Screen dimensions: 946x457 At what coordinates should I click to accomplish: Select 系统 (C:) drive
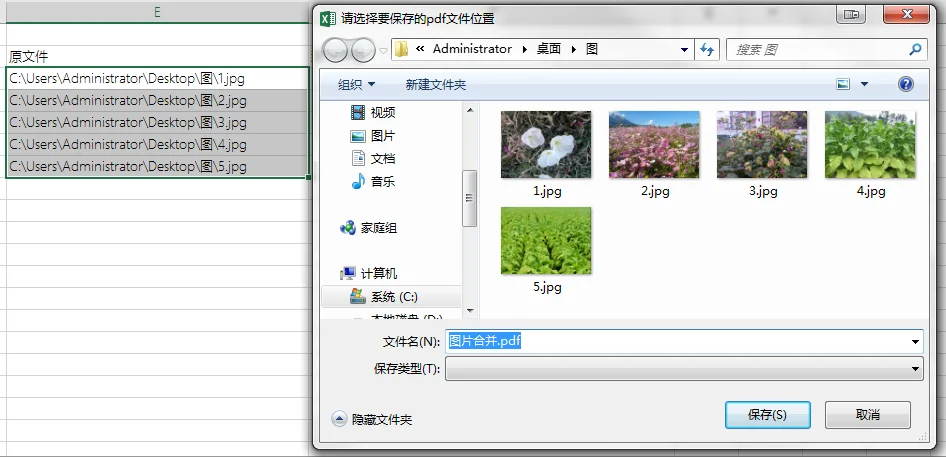click(x=391, y=296)
